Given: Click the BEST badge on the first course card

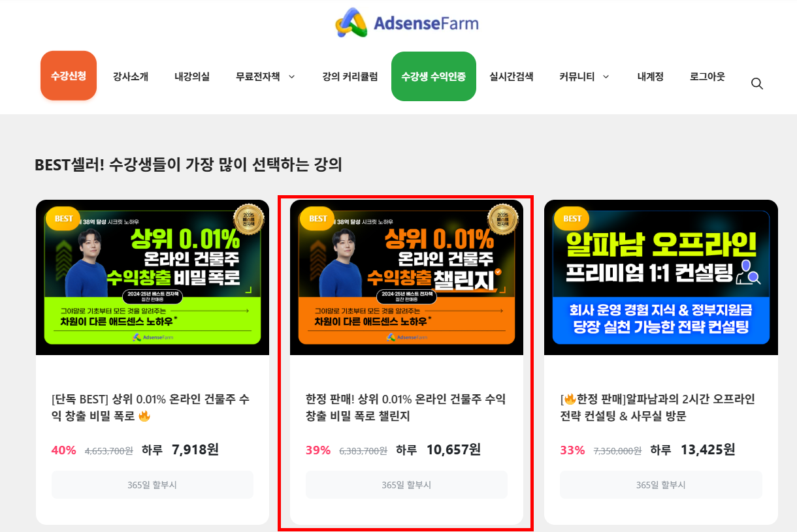Looking at the screenshot, I should 63,219.
